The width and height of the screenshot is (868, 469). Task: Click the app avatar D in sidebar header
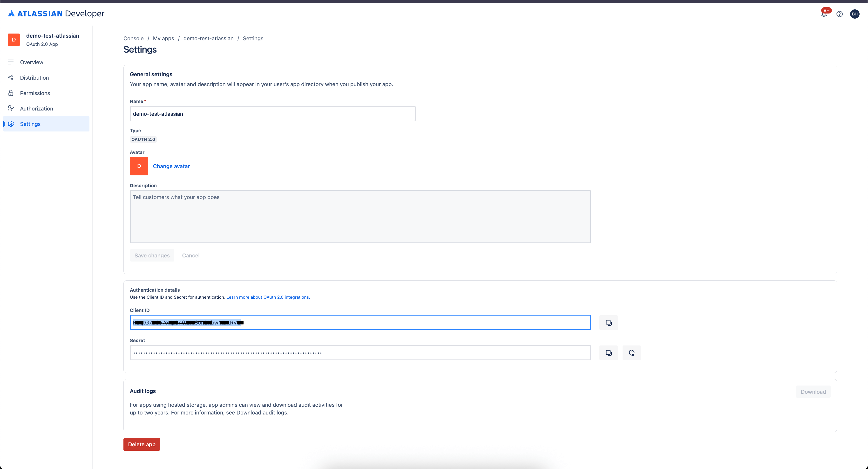point(14,40)
